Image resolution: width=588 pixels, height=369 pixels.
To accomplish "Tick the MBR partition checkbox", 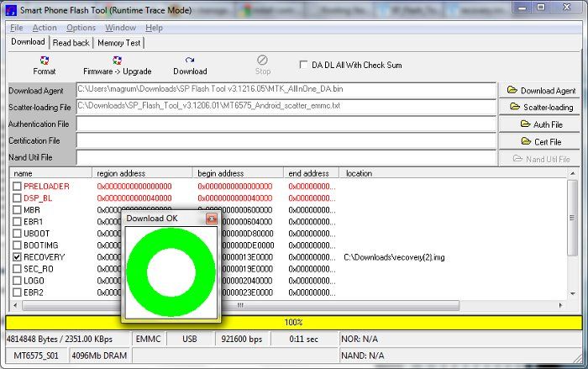I will (x=17, y=210).
